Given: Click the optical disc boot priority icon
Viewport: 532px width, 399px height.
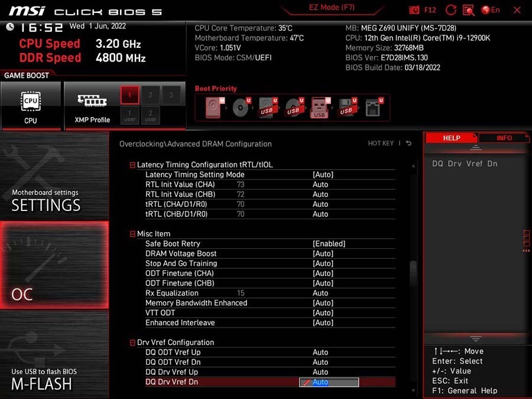Looking at the screenshot, I should [x=241, y=108].
